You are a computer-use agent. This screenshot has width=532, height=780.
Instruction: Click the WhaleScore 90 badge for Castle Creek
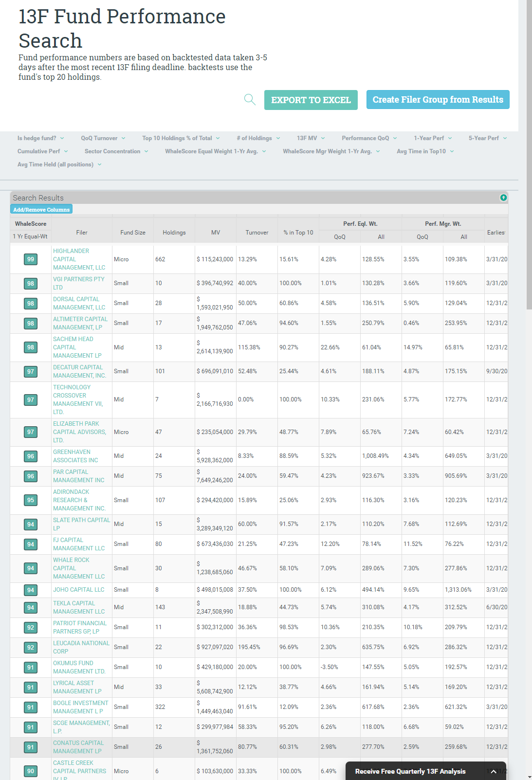coord(31,771)
